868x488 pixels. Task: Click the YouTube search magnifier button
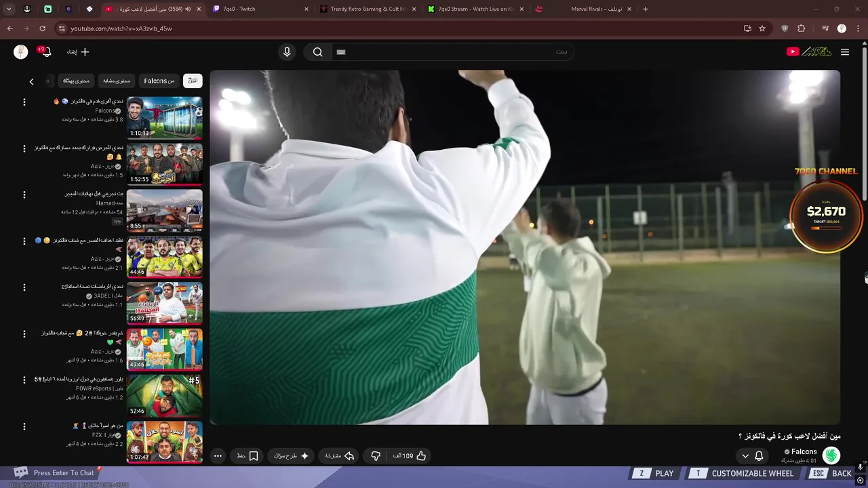tap(317, 52)
